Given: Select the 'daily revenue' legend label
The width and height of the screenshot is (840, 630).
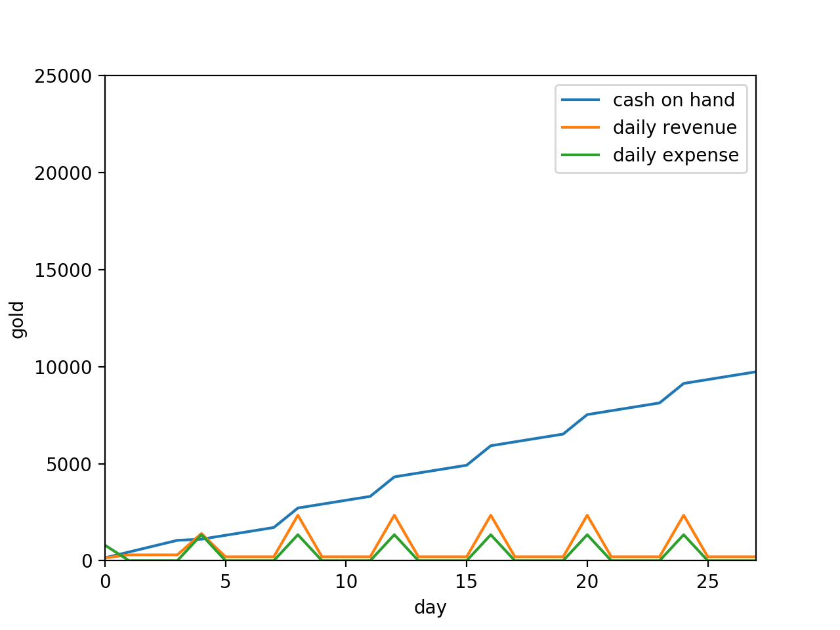Looking at the screenshot, I should click(x=675, y=128).
